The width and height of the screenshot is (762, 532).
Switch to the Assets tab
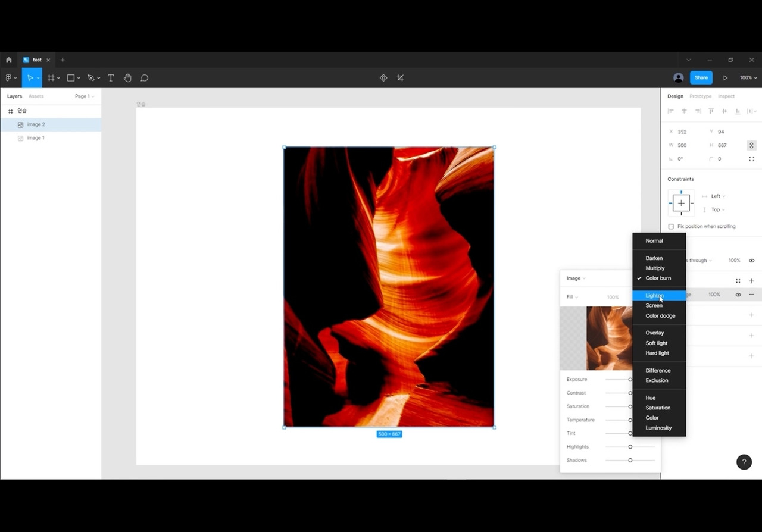(x=36, y=96)
